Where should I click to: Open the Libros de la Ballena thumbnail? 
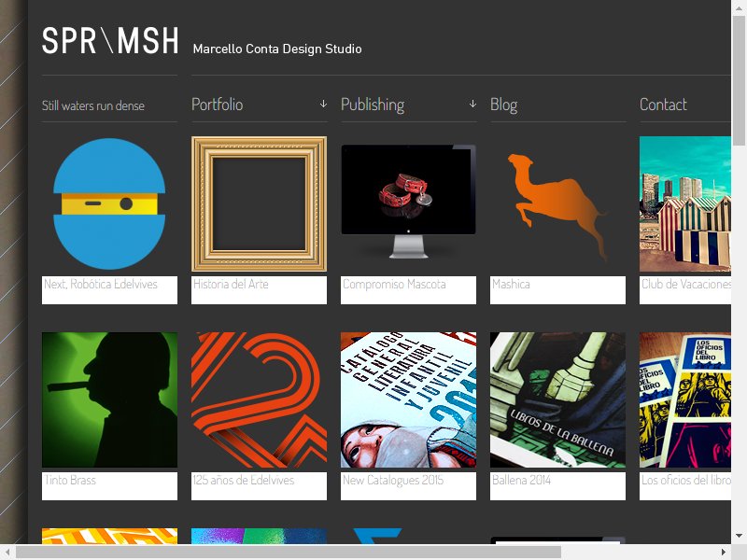pos(557,400)
